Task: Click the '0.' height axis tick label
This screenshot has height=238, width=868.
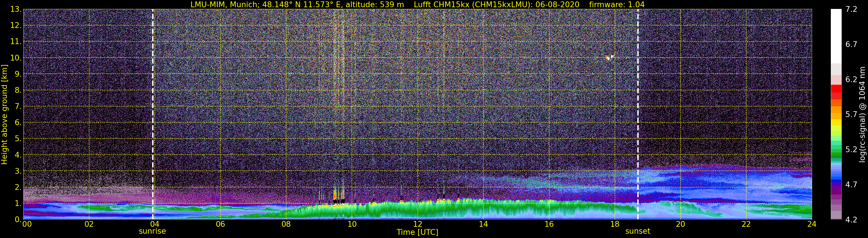Action: (x=18, y=220)
